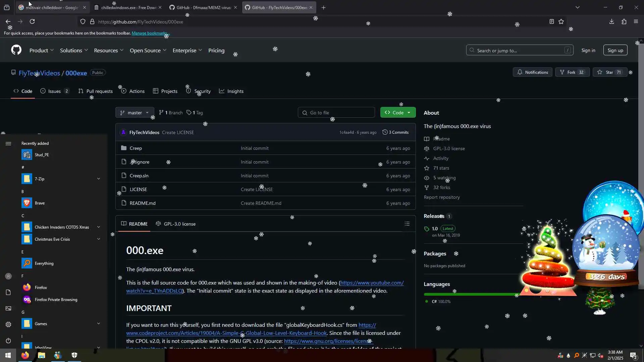
Task: Expand the Start menu hamburger
Action: [8, 143]
